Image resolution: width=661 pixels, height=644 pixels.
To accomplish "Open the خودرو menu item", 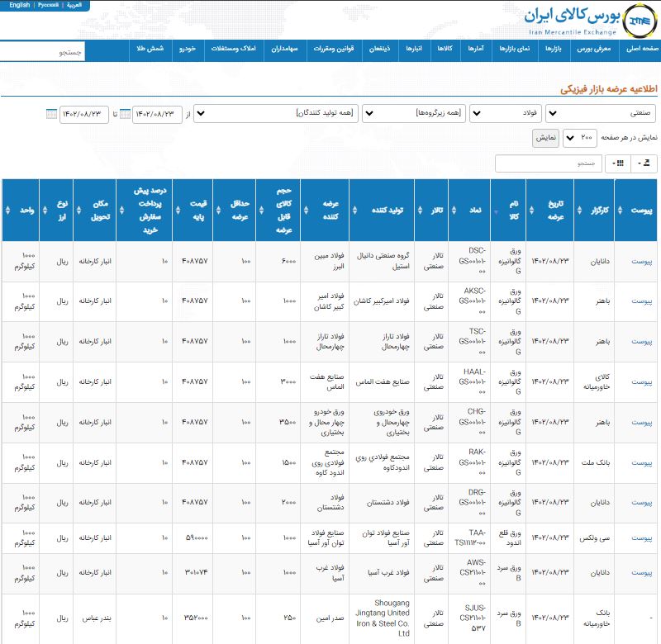I will pyautogui.click(x=188, y=49).
